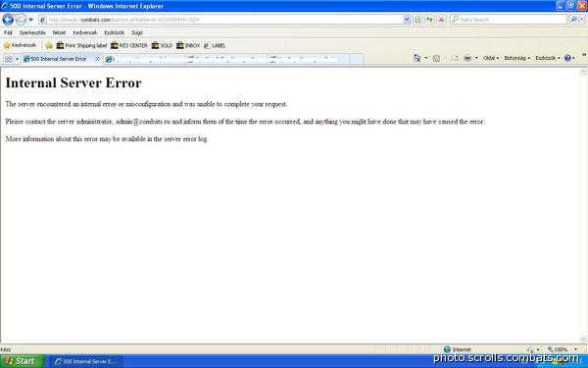Image resolution: width=588 pixels, height=368 pixels.
Task: Click the Back navigation arrow
Action: (8, 20)
